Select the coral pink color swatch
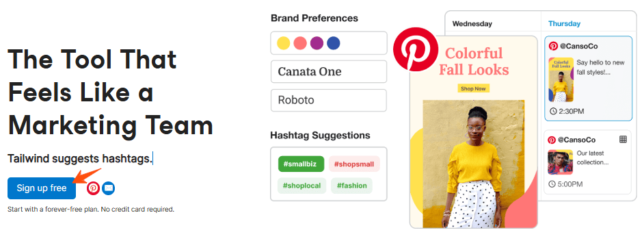This screenshot has width=644, height=252. click(x=300, y=43)
